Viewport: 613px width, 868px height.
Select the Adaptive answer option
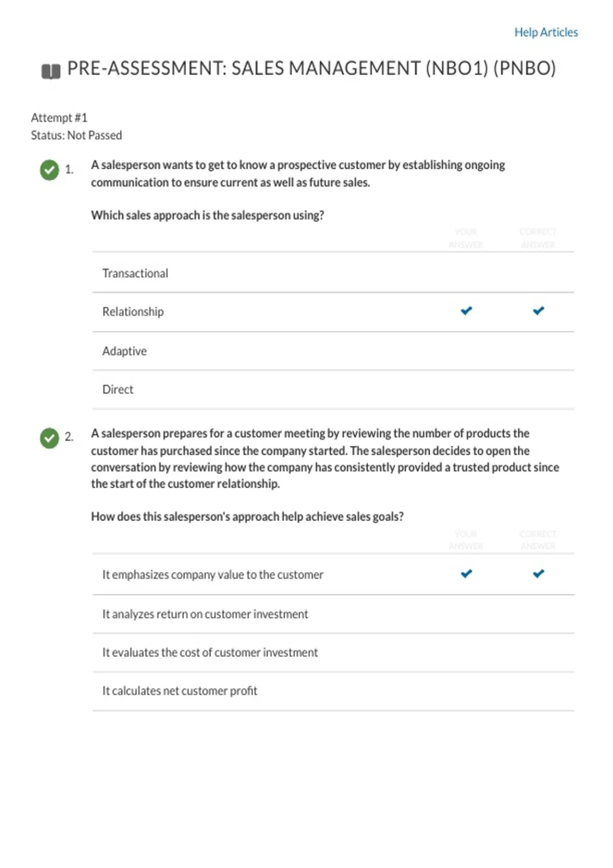click(124, 351)
